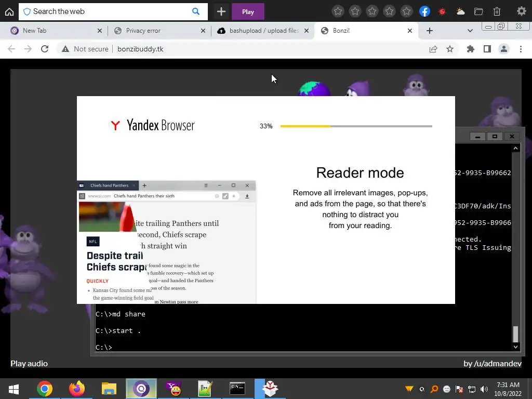Click the Yandex Browser logo

pyautogui.click(x=152, y=125)
